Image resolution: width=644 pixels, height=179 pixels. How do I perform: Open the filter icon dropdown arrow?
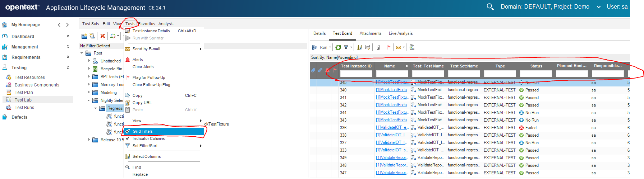(351, 47)
